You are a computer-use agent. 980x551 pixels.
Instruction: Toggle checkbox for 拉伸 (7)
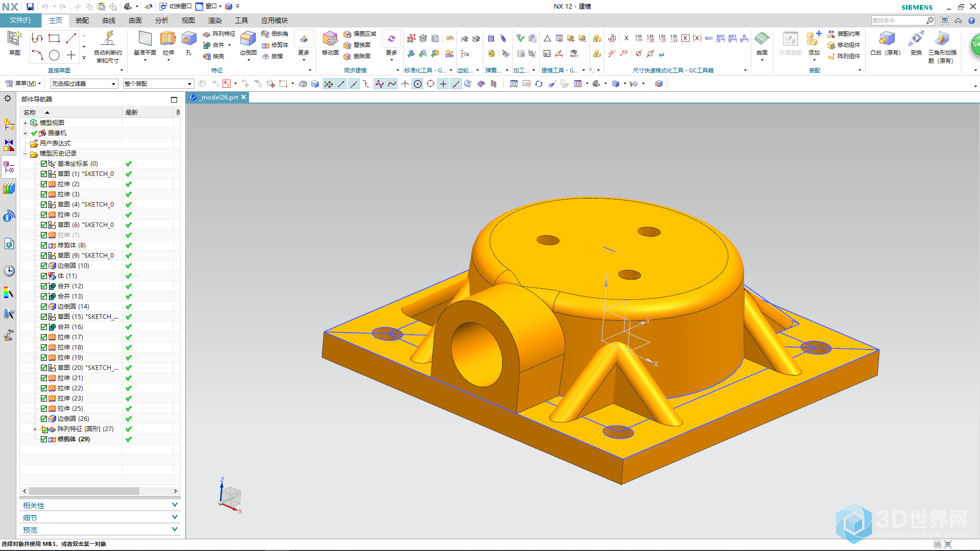tap(44, 235)
